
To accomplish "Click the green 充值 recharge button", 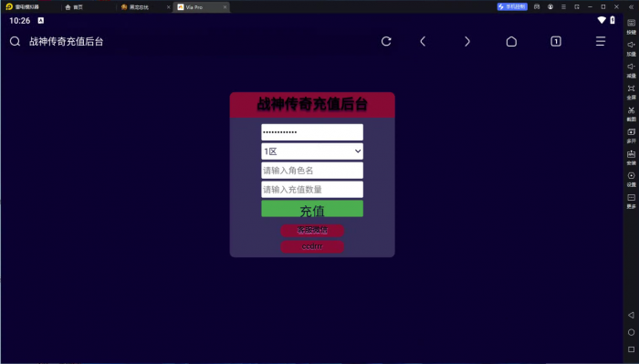I will click(312, 209).
